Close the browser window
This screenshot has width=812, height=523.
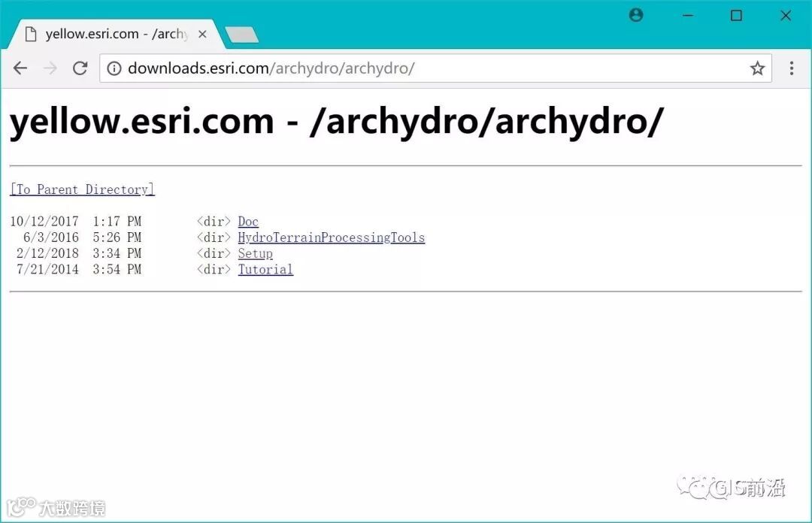tap(786, 16)
